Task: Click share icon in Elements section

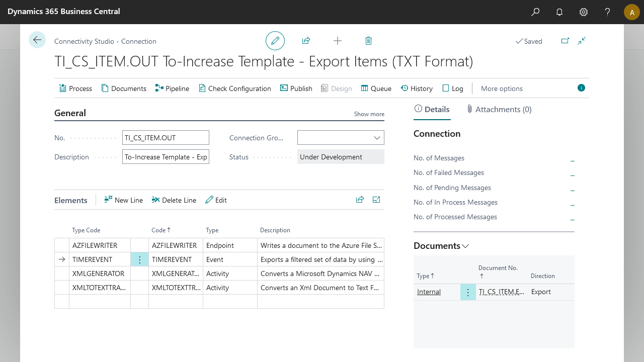Action: pos(360,200)
